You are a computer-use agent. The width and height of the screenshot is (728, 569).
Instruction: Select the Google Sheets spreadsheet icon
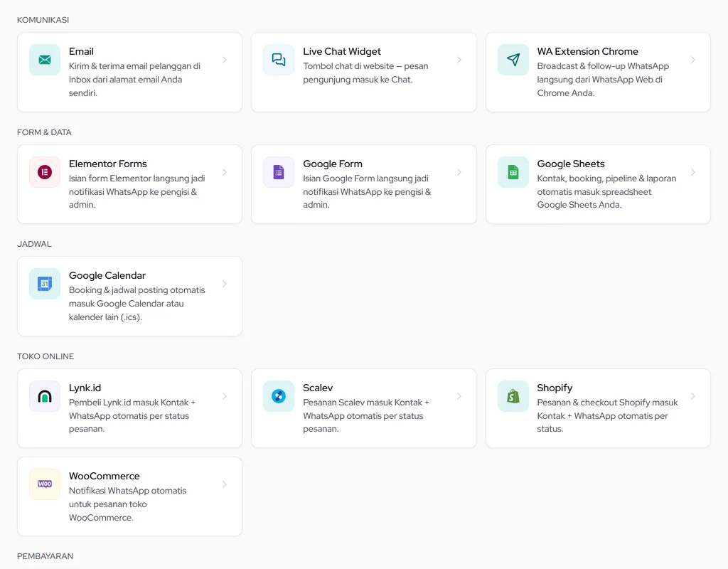coord(513,172)
